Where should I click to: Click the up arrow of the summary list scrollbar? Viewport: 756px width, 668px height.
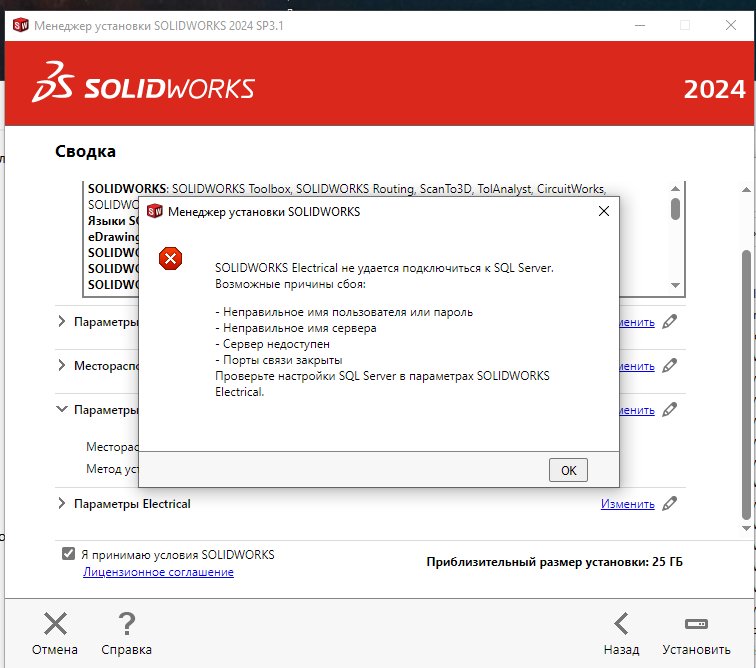pos(676,186)
